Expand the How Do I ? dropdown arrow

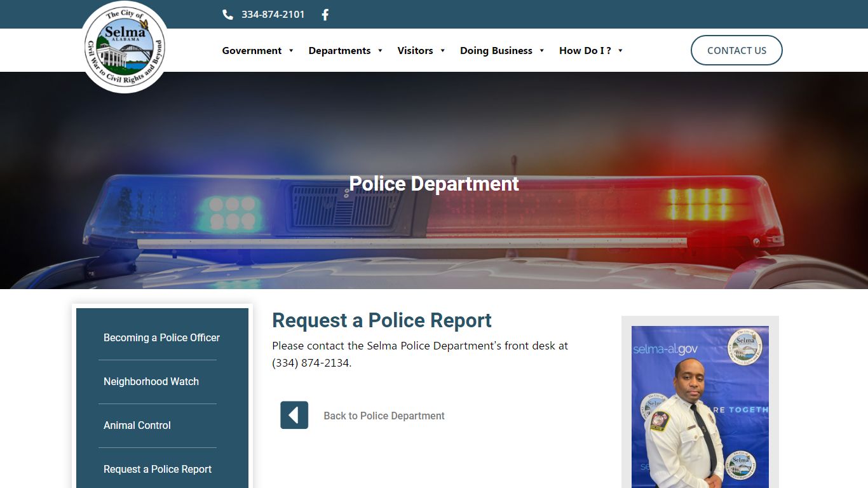(x=620, y=51)
